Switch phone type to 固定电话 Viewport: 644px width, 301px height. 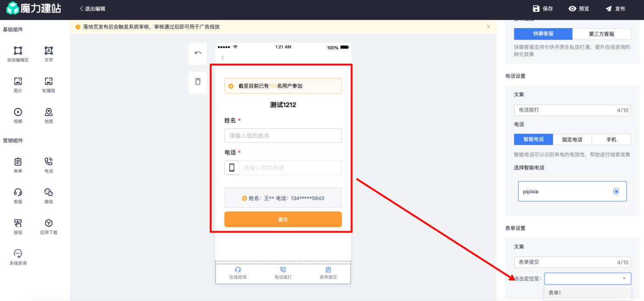click(x=572, y=139)
